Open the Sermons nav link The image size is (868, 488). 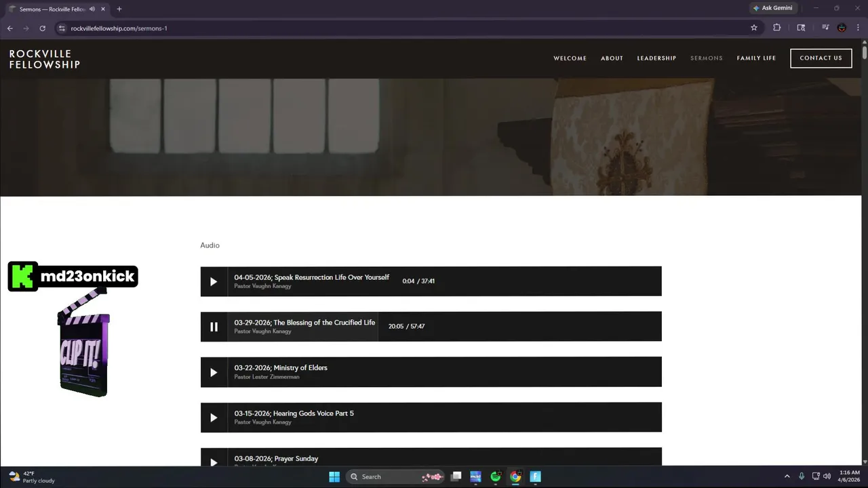(x=707, y=58)
